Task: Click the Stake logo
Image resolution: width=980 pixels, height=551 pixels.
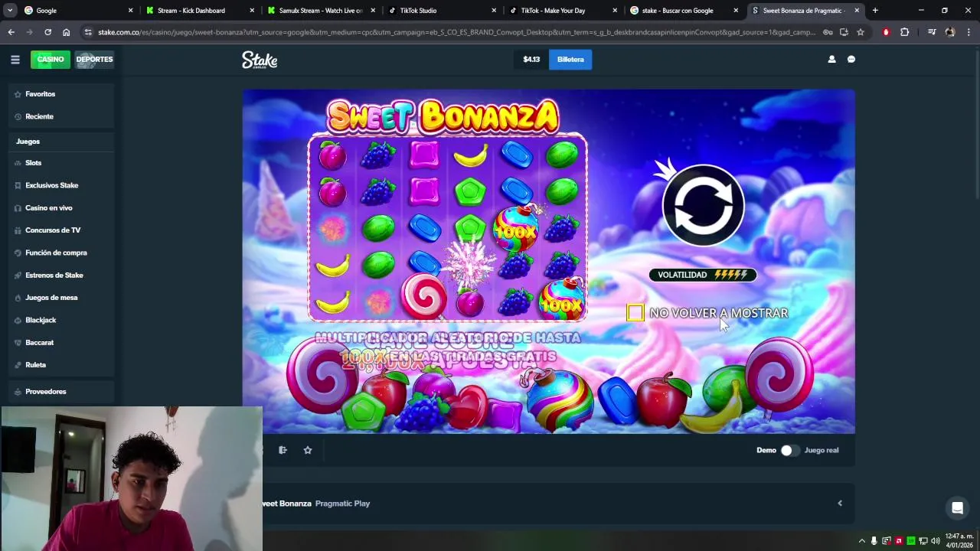Action: [x=260, y=60]
